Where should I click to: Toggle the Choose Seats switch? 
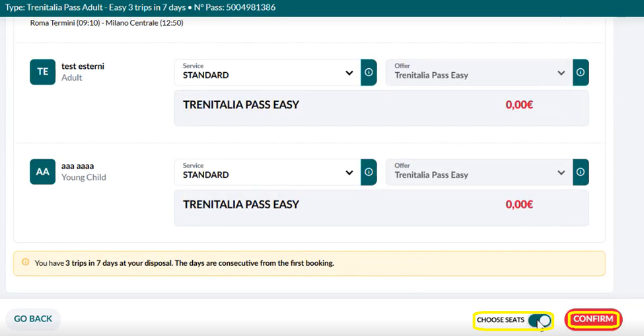(540, 320)
